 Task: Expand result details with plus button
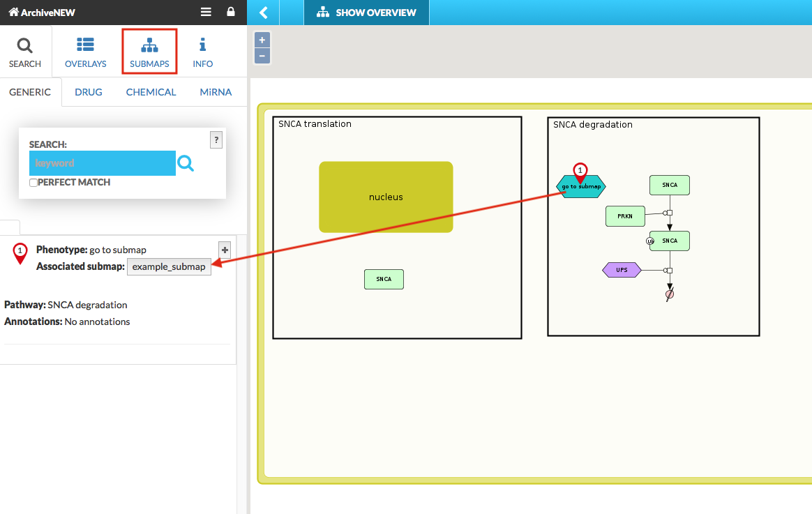coord(225,250)
